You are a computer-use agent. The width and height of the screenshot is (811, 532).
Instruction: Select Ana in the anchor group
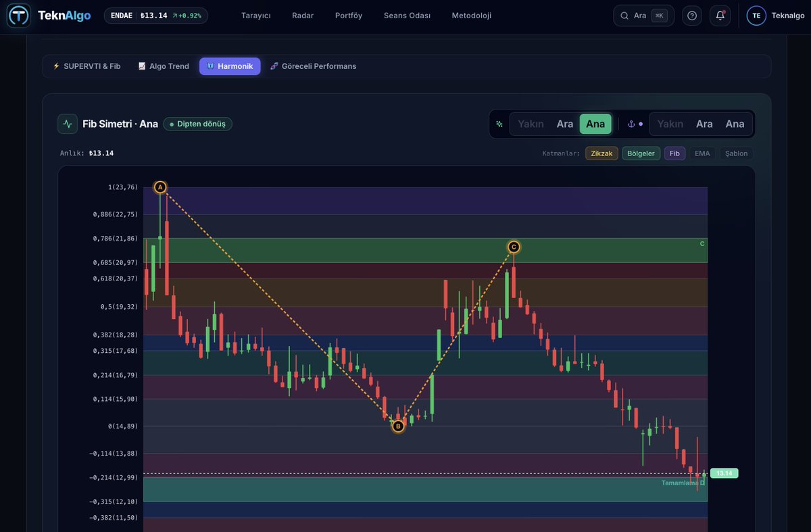(735, 124)
